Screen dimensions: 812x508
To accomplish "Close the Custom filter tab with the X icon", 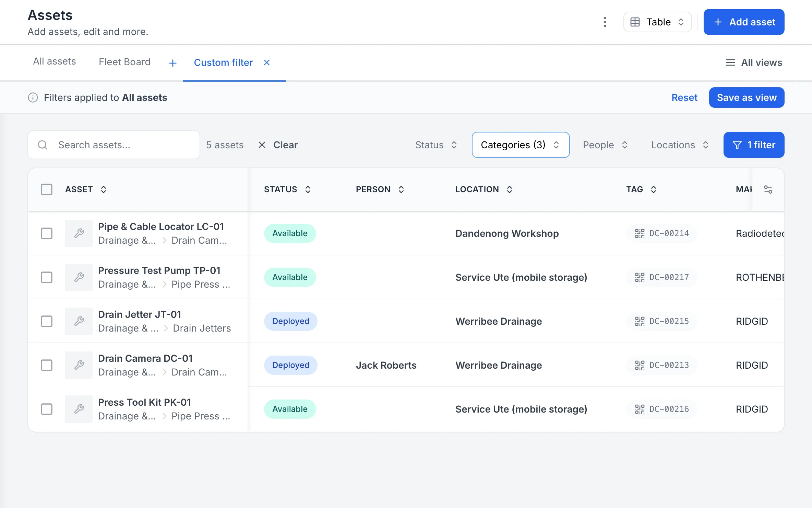I will pos(267,62).
